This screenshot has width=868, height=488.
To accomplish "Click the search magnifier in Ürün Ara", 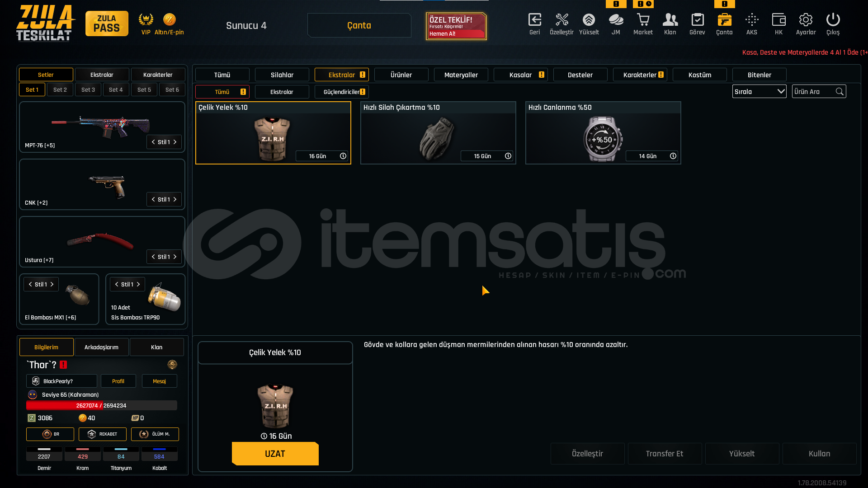I will pos(840,92).
